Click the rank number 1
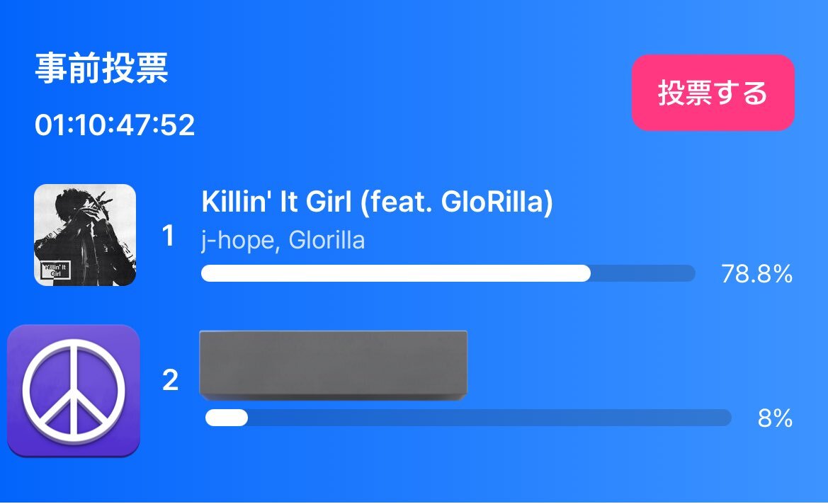Screen dimensions: 828x504 pos(169,236)
